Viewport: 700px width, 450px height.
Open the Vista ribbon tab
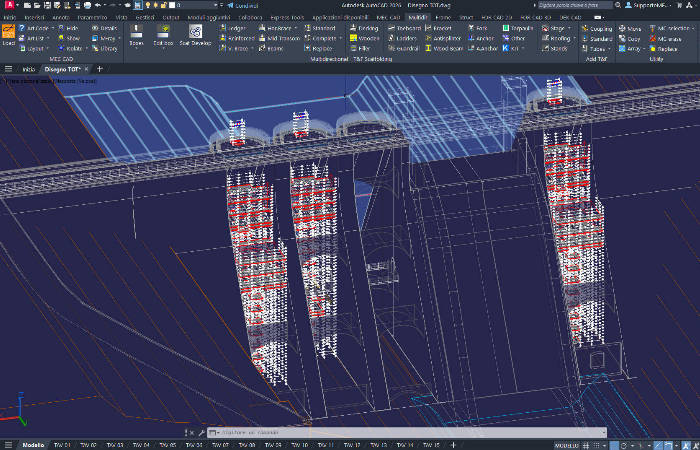pos(121,17)
